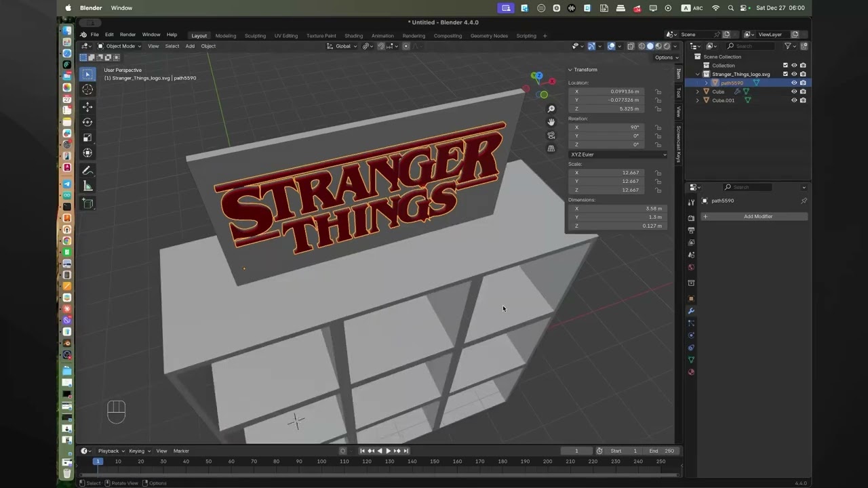Toggle the camera view icon
The height and width of the screenshot is (488, 868).
pos(551,135)
